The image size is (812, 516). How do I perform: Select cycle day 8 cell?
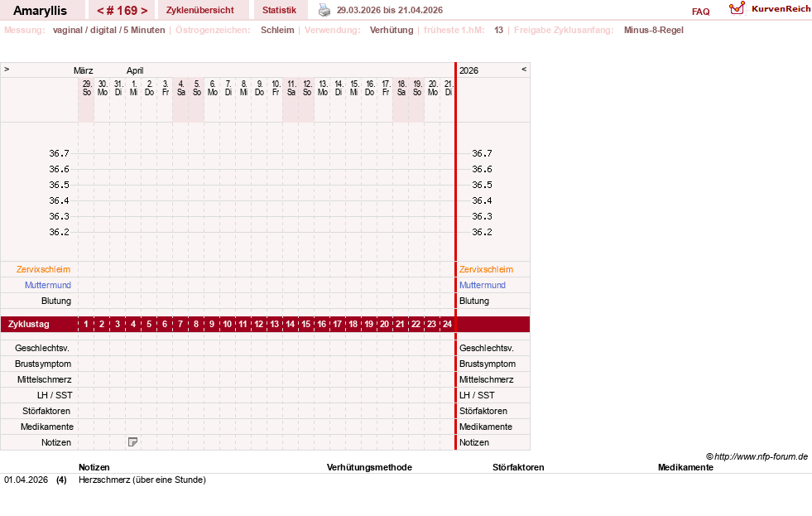coord(195,324)
